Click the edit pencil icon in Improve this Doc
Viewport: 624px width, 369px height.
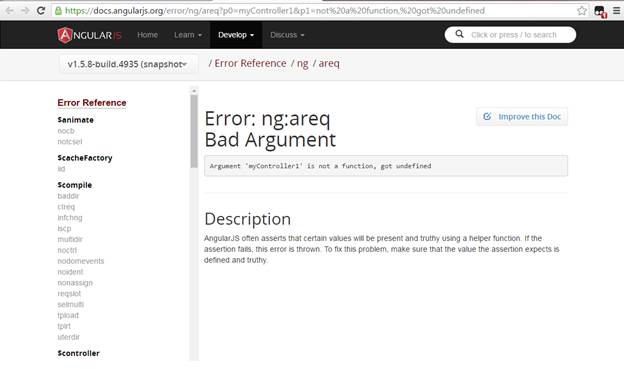pos(487,116)
